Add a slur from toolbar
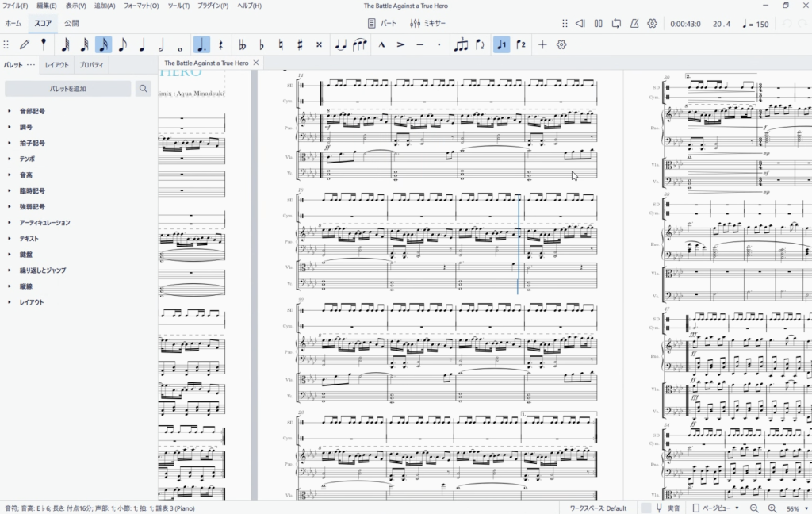Viewport: 812px width, 514px height. [359, 44]
